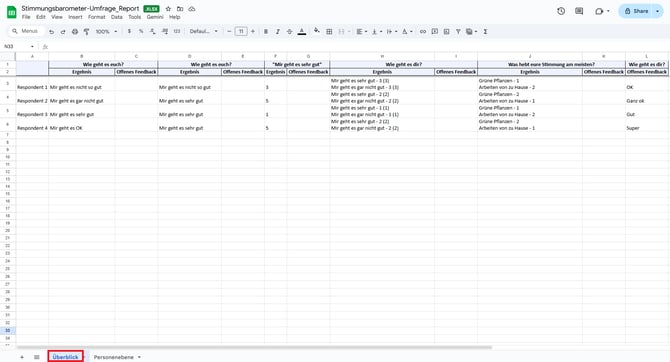
Task: Open the all sheets list icon
Action: pyautogui.click(x=37, y=357)
